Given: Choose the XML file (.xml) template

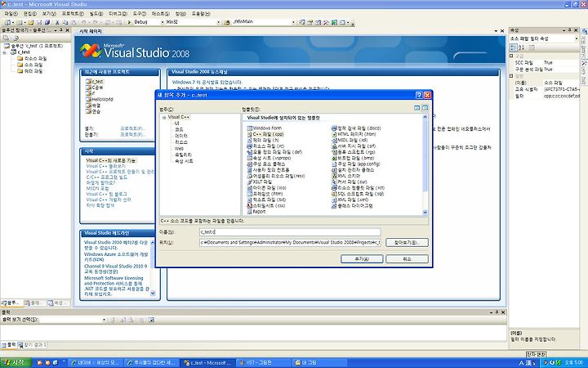Looking at the screenshot, I should coord(350,200).
